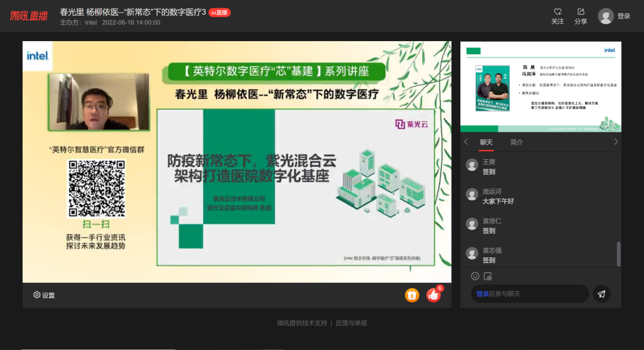Click the 反馈与举报 footer link
Screen dimensions: 644x350
pos(351,323)
